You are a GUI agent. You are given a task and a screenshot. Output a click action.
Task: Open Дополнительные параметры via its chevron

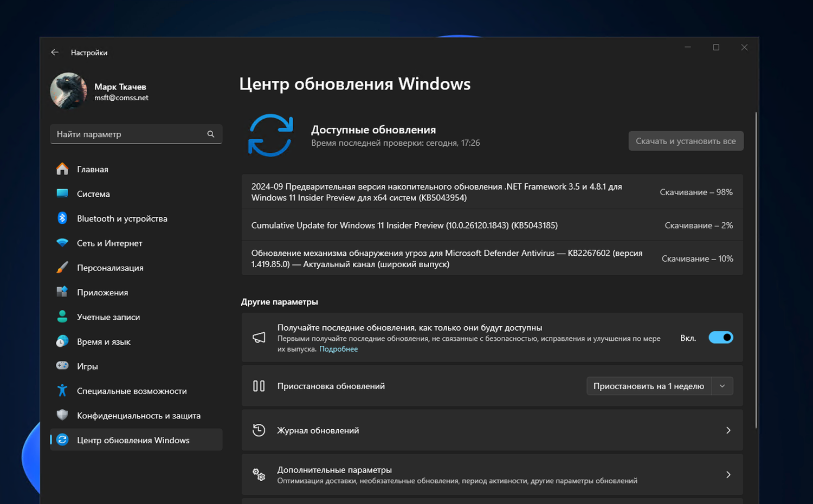point(728,475)
